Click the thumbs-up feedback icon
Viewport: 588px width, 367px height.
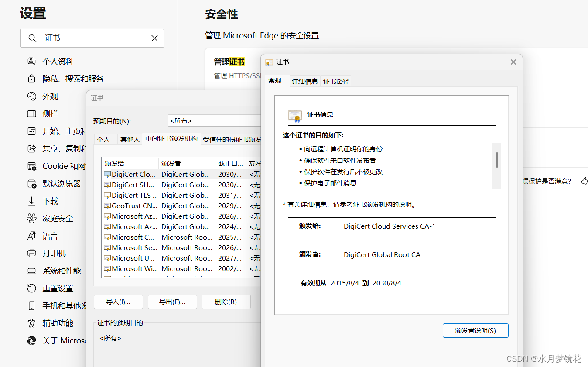click(585, 181)
